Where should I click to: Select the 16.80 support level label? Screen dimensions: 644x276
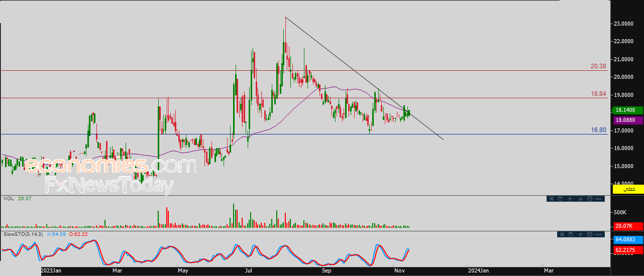598,130
